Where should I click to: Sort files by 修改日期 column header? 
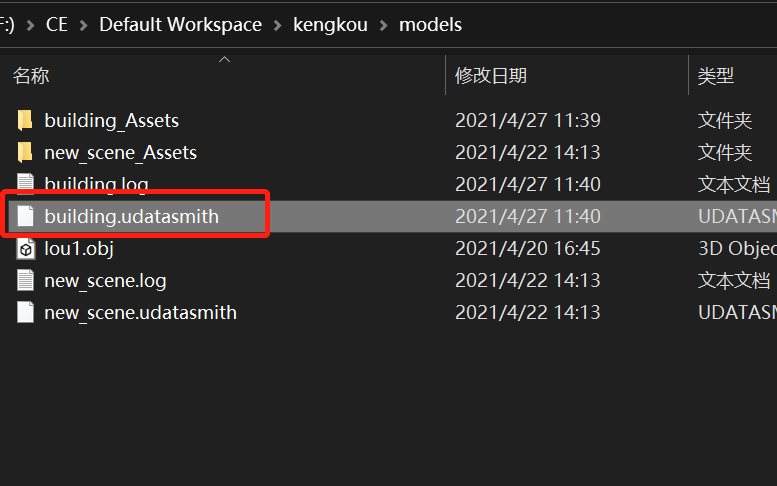(491, 76)
